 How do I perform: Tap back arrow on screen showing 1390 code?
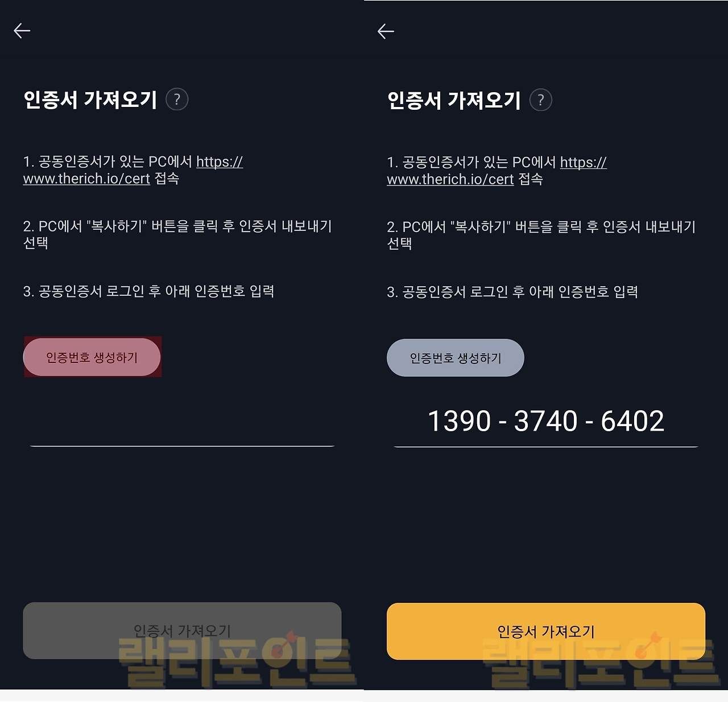tap(386, 31)
